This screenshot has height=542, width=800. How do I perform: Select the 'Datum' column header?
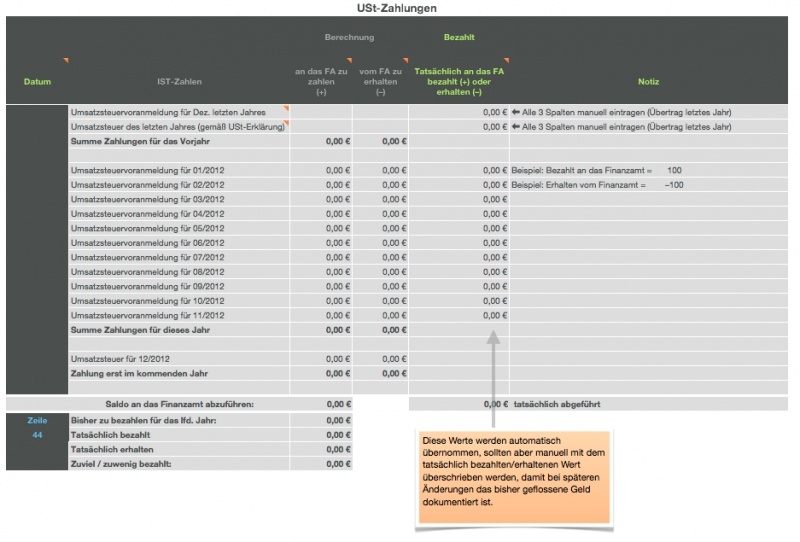37,82
